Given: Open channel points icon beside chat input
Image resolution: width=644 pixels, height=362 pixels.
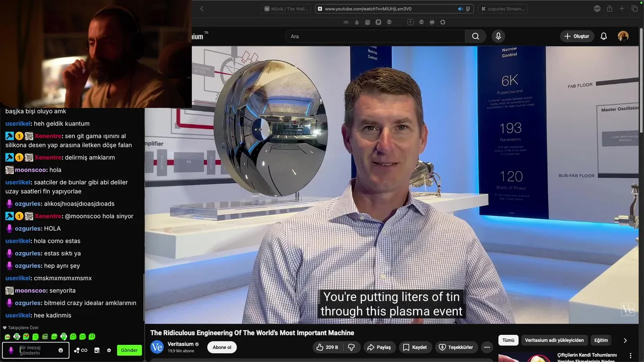Looking at the screenshot, I should click(x=80, y=350).
